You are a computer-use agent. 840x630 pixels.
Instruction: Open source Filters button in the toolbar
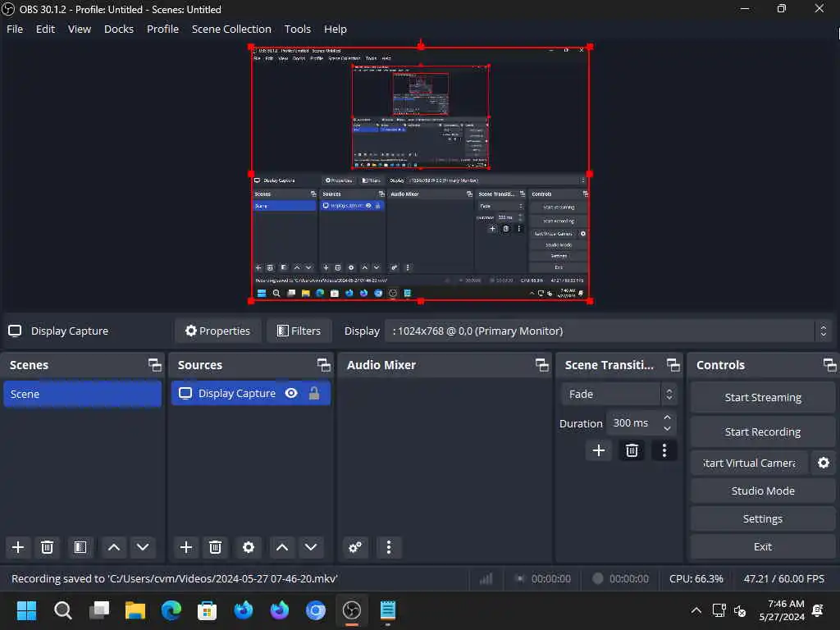point(299,331)
